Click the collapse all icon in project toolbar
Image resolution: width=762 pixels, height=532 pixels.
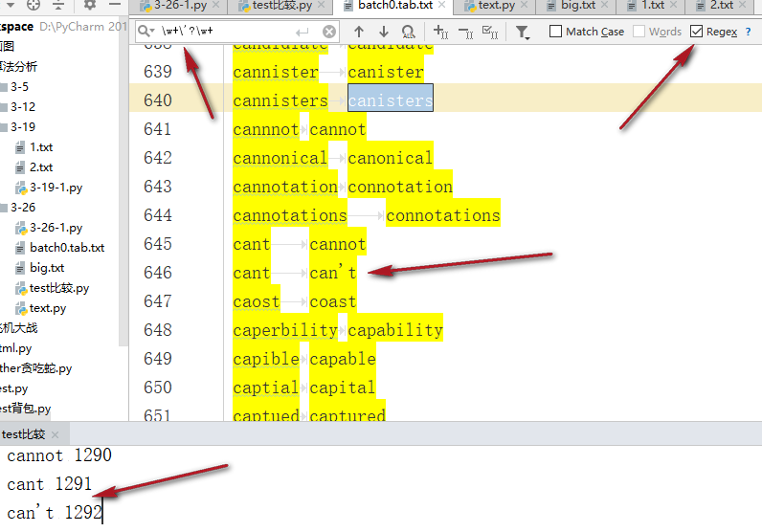(x=58, y=5)
